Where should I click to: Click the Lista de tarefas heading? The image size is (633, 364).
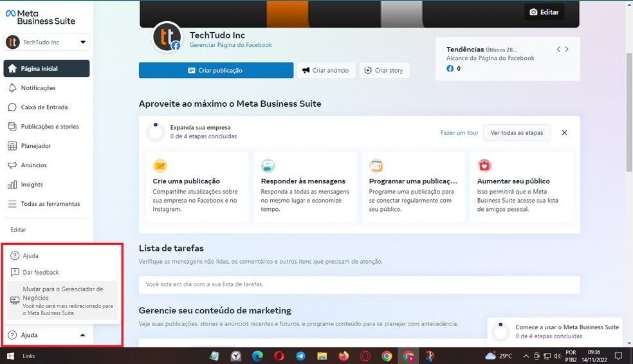[x=171, y=248]
